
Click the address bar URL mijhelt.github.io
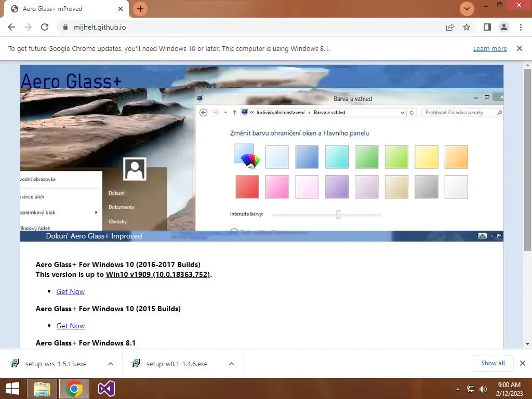100,27
